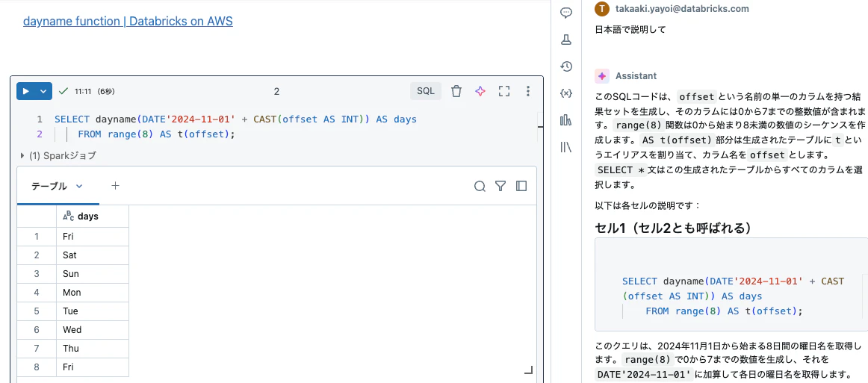Toggle cell fullscreen focus mode icon
Image resolution: width=868 pixels, height=383 pixels.
[x=503, y=91]
